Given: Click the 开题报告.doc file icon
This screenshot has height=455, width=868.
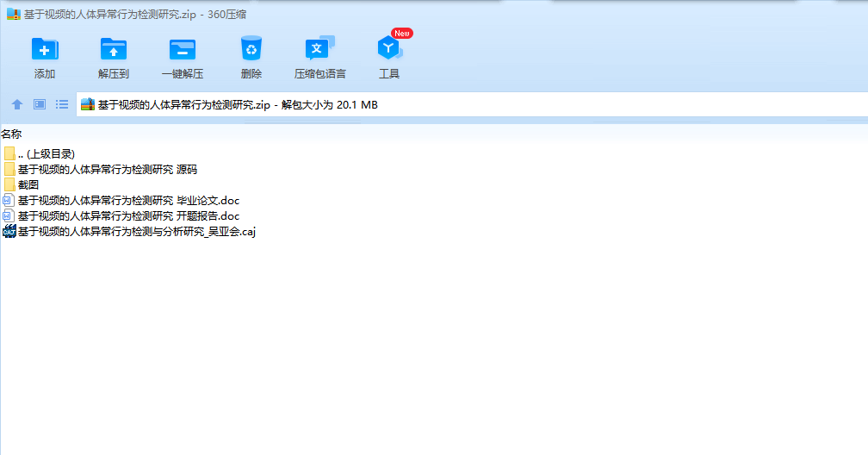Looking at the screenshot, I should pyautogui.click(x=9, y=215).
